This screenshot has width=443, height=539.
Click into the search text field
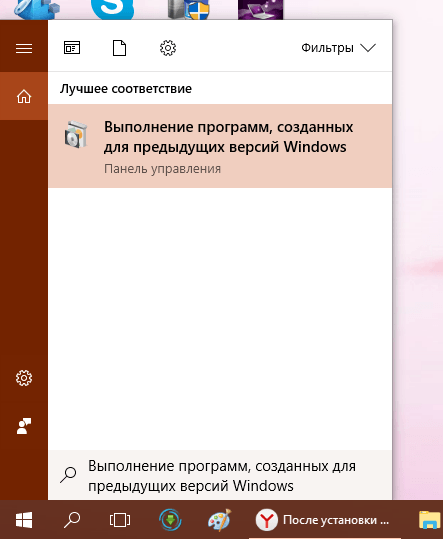click(220, 475)
